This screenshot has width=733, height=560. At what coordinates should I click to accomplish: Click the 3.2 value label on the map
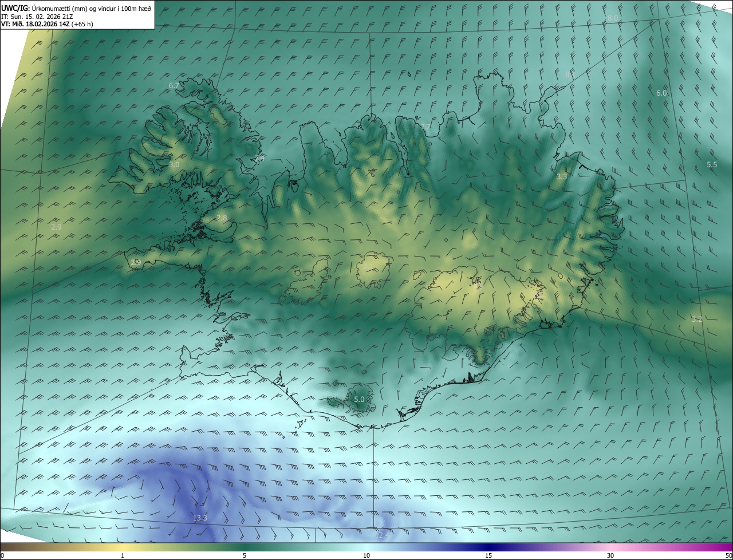697,320
